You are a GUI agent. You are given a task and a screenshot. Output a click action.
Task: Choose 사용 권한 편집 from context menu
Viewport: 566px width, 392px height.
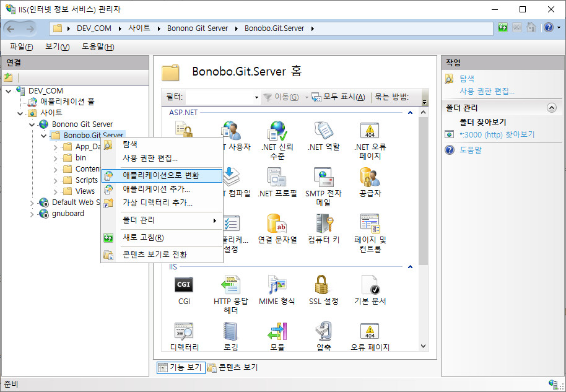click(x=162, y=158)
